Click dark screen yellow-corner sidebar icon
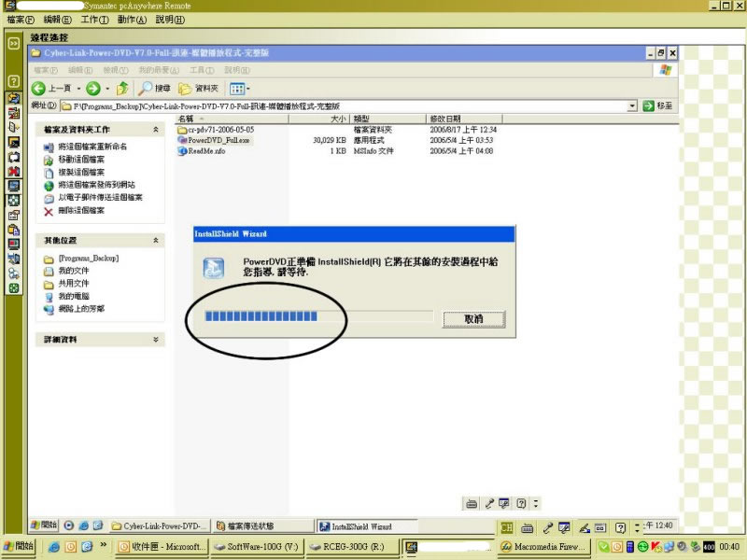 14,142
